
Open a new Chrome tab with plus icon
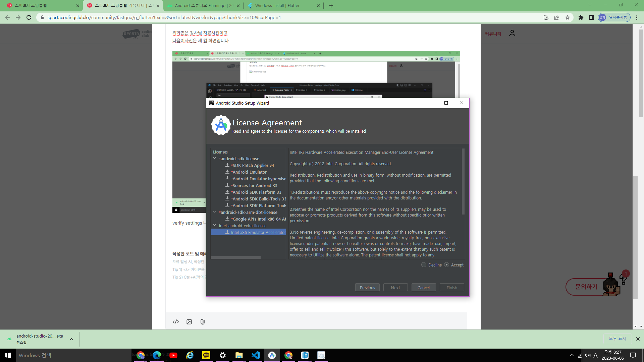click(x=331, y=6)
